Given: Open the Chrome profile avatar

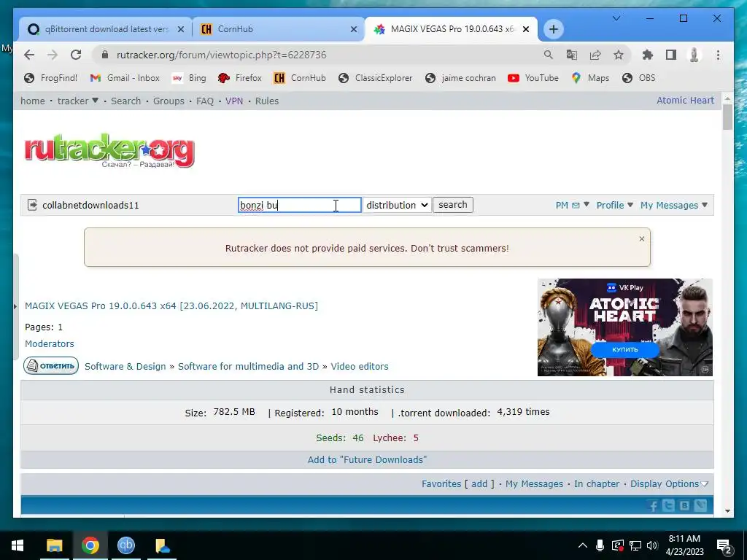Looking at the screenshot, I should [694, 55].
